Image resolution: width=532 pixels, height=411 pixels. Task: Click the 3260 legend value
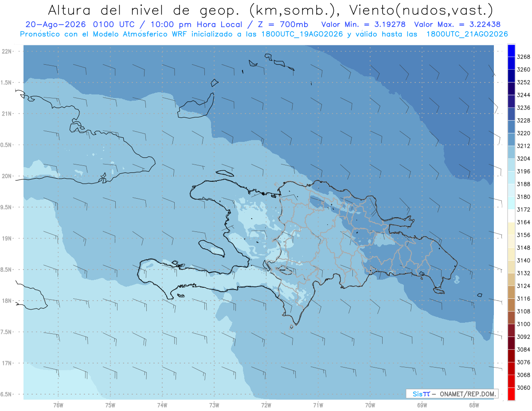point(524,70)
